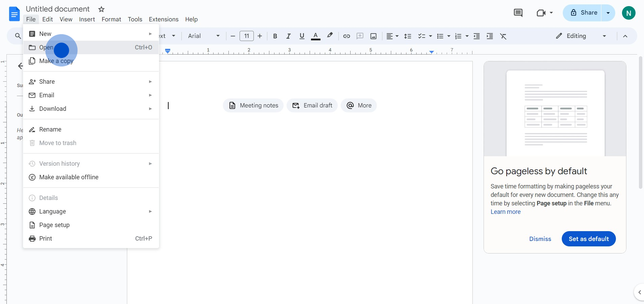The width and height of the screenshot is (644, 304).
Task: Open the comment history icon
Action: tap(518, 13)
